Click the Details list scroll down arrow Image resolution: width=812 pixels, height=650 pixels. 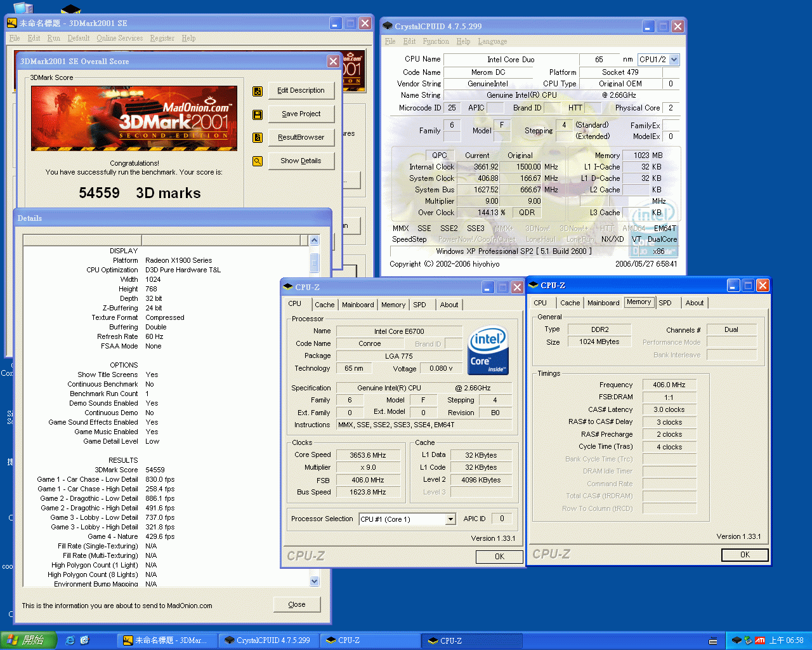pyautogui.click(x=314, y=581)
